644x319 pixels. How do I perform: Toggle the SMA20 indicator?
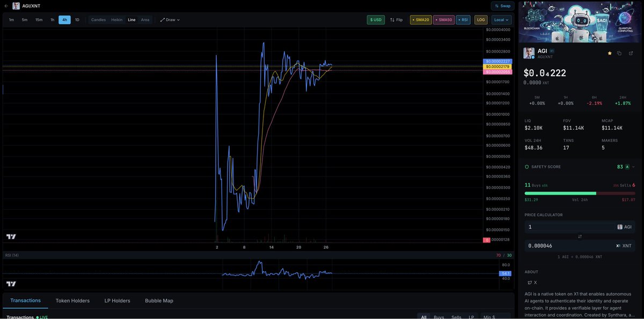(x=421, y=20)
